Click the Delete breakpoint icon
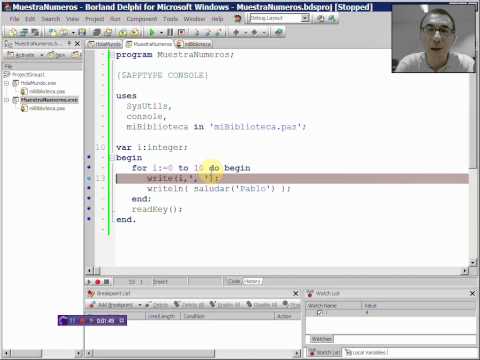Viewport: 480px width, 360px height. pos(149,305)
